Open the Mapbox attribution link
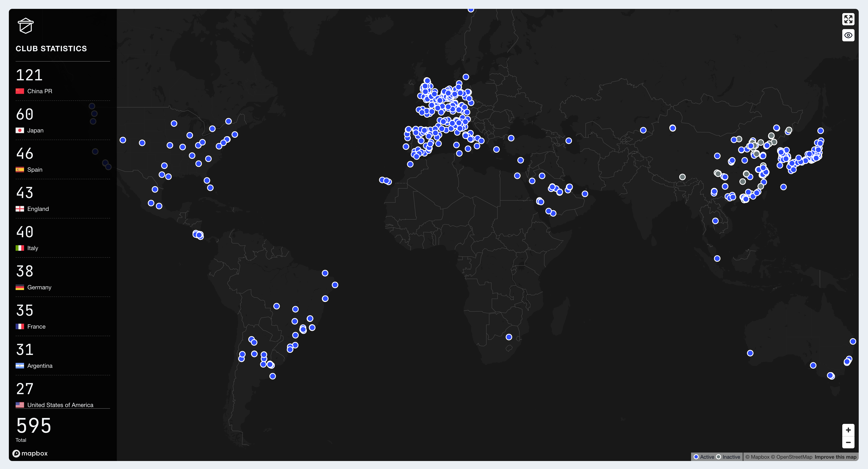This screenshot has width=868, height=469. click(x=757, y=457)
